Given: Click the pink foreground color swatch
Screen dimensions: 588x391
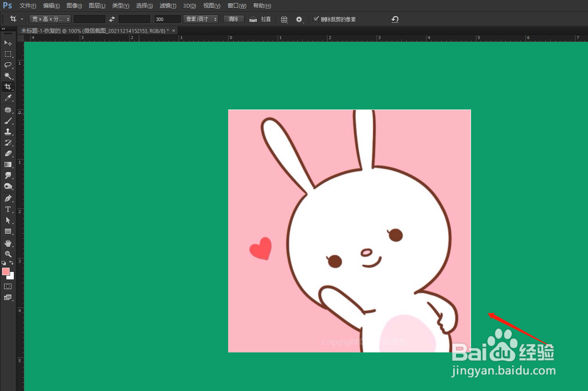Looking at the screenshot, I should tap(5, 271).
